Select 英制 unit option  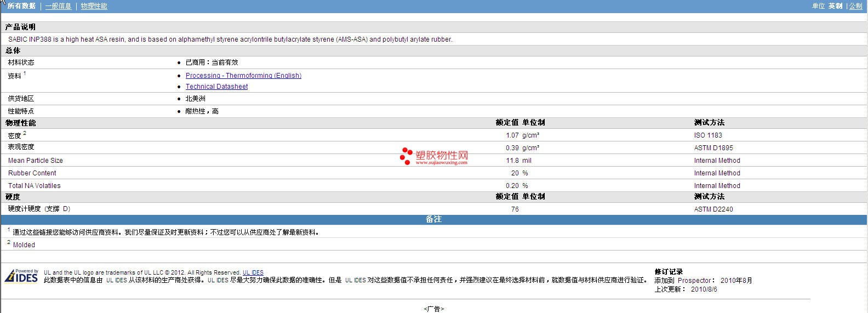(835, 6)
